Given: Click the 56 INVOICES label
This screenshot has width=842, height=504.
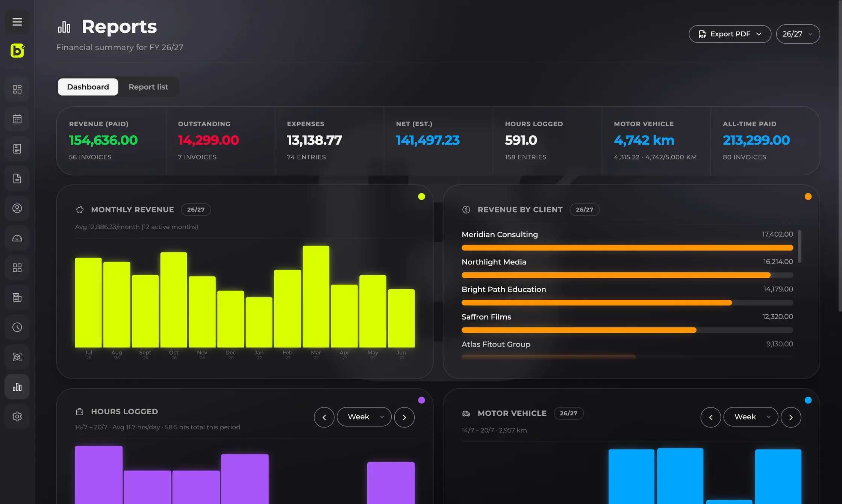Looking at the screenshot, I should 90,157.
